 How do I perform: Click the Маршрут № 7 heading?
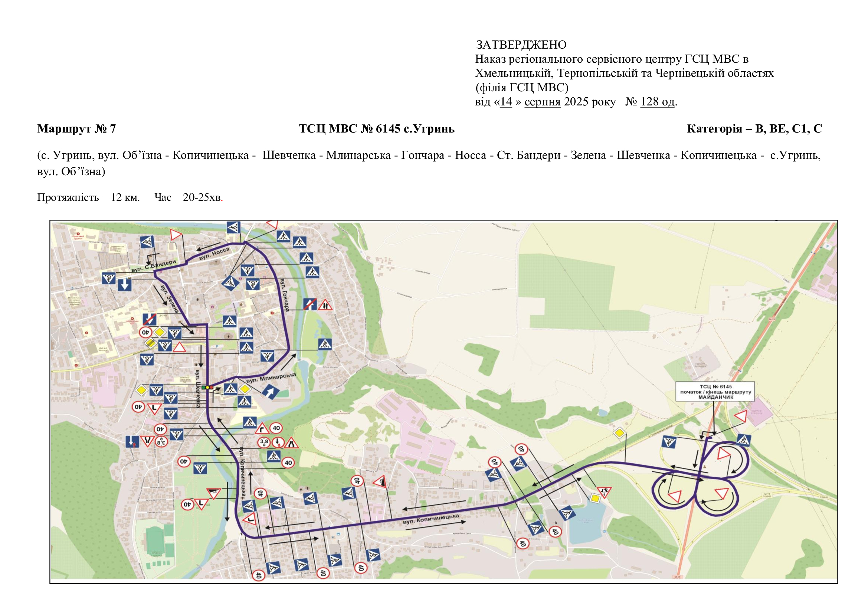point(76,129)
